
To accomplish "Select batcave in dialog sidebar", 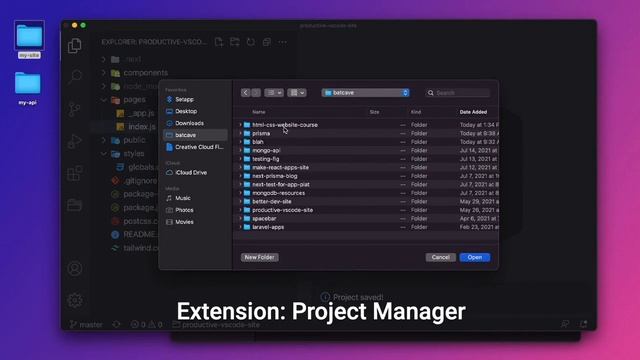I will tap(195, 135).
